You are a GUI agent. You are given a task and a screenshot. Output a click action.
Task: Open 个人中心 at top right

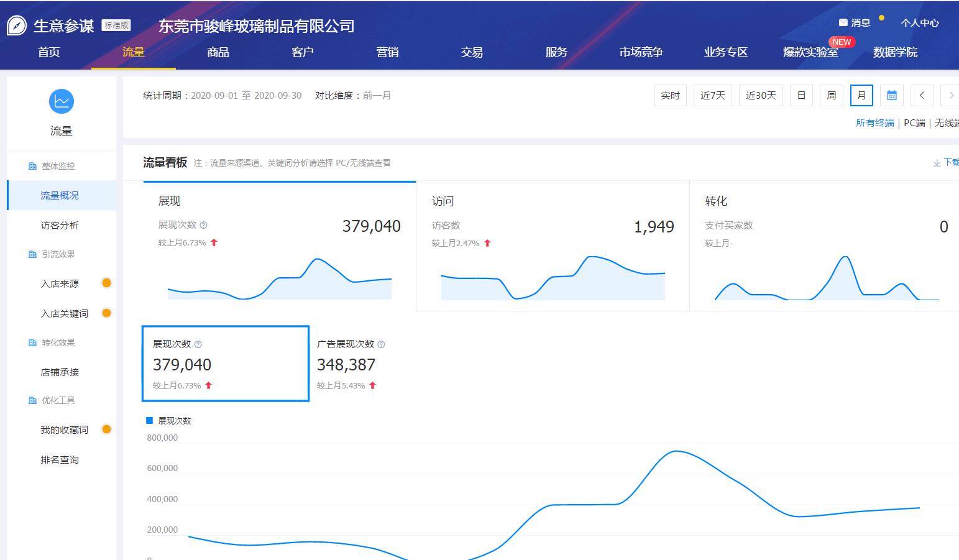pyautogui.click(x=920, y=22)
